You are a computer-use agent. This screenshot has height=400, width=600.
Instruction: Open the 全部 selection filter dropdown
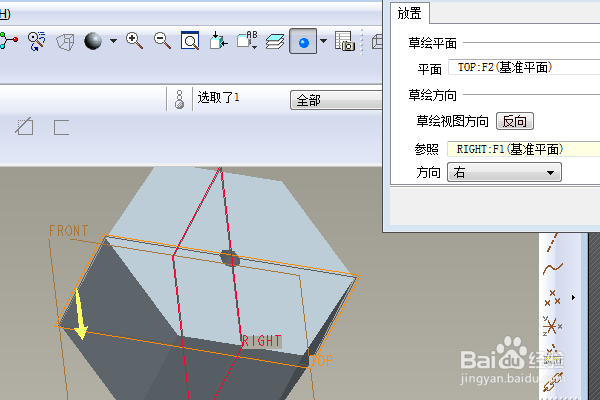click(x=336, y=100)
